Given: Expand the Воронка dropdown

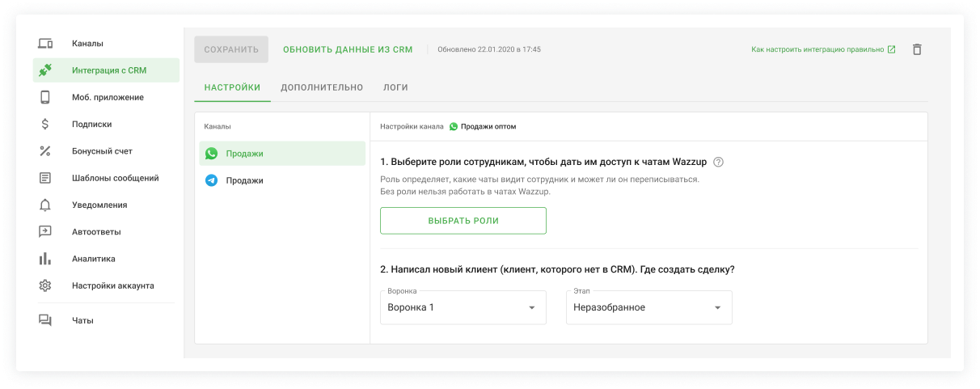Looking at the screenshot, I should (463, 308).
